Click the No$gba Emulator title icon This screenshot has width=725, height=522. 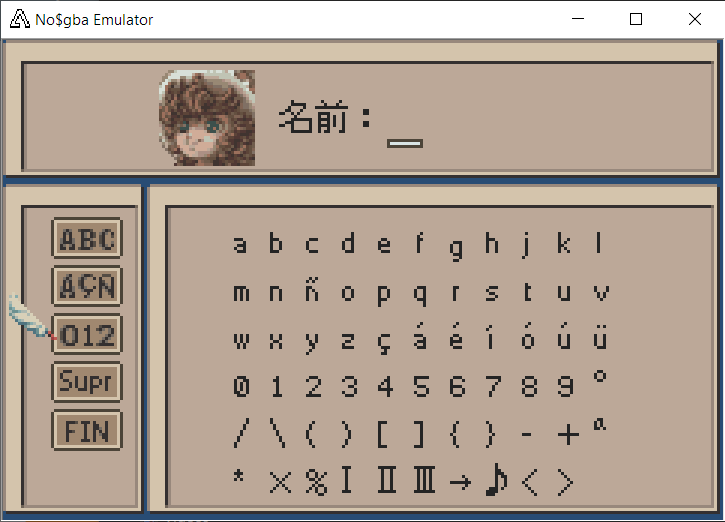[19, 19]
